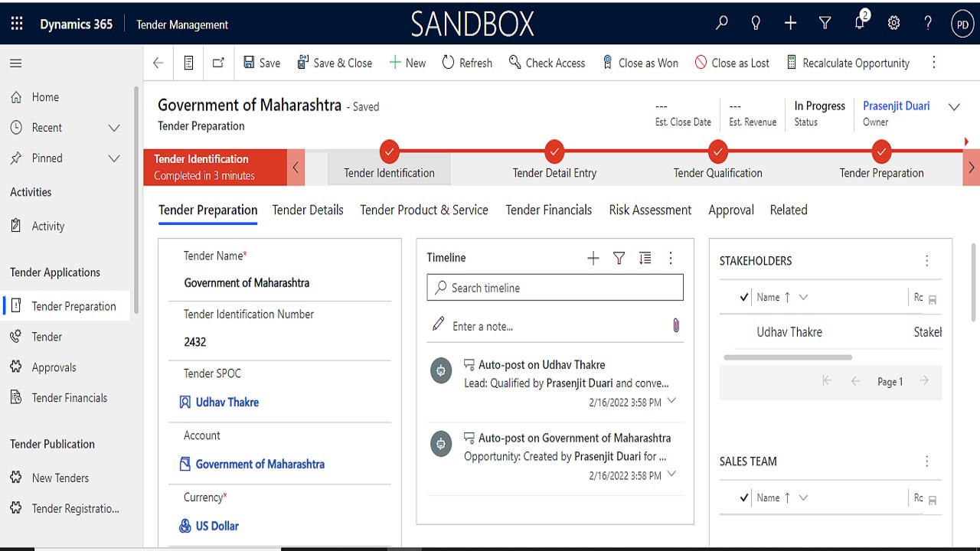The height and width of the screenshot is (551, 980).
Task: Open Prasenjit Duari owner link
Action: (x=896, y=106)
